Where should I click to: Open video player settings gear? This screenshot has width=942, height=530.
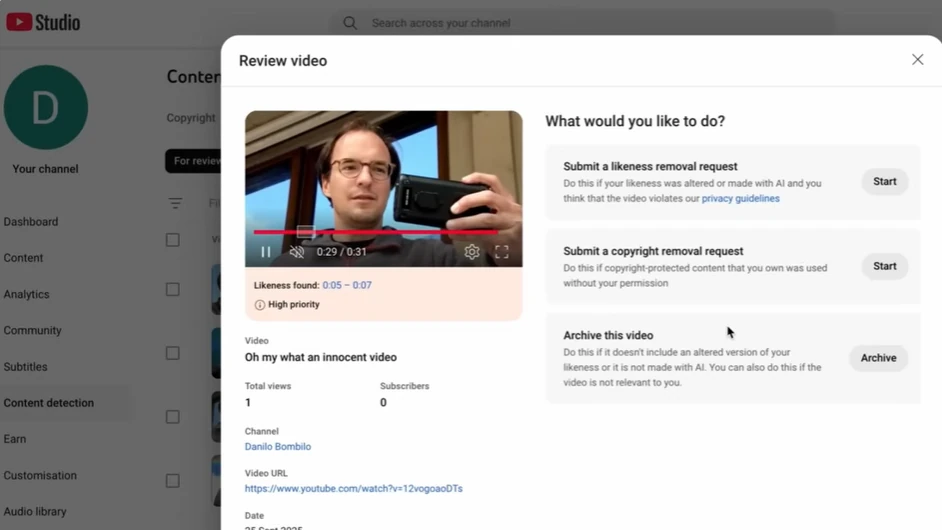point(472,252)
